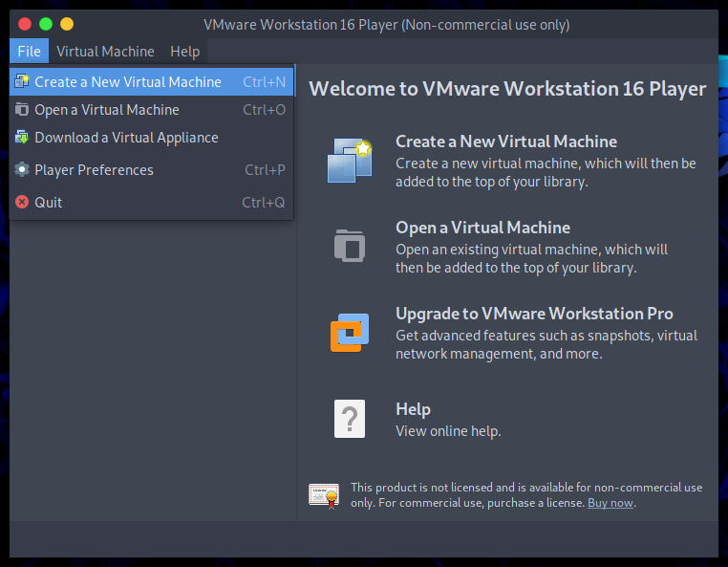Click 'Create a new virtual machine, which will' description
The image size is (728, 567).
click(546, 172)
